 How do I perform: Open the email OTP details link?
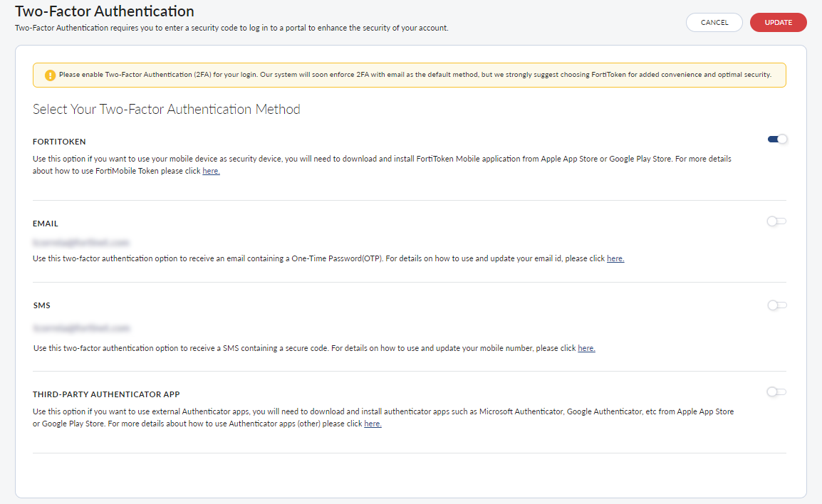tap(615, 258)
